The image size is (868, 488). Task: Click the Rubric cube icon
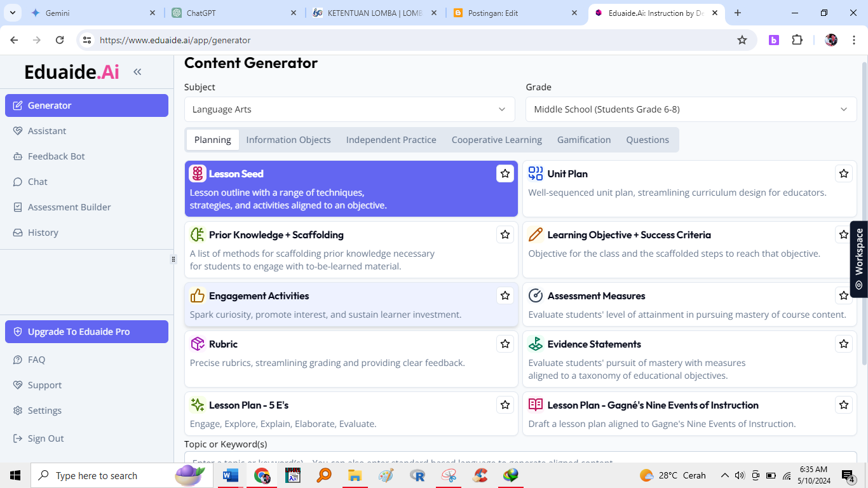coord(198,344)
